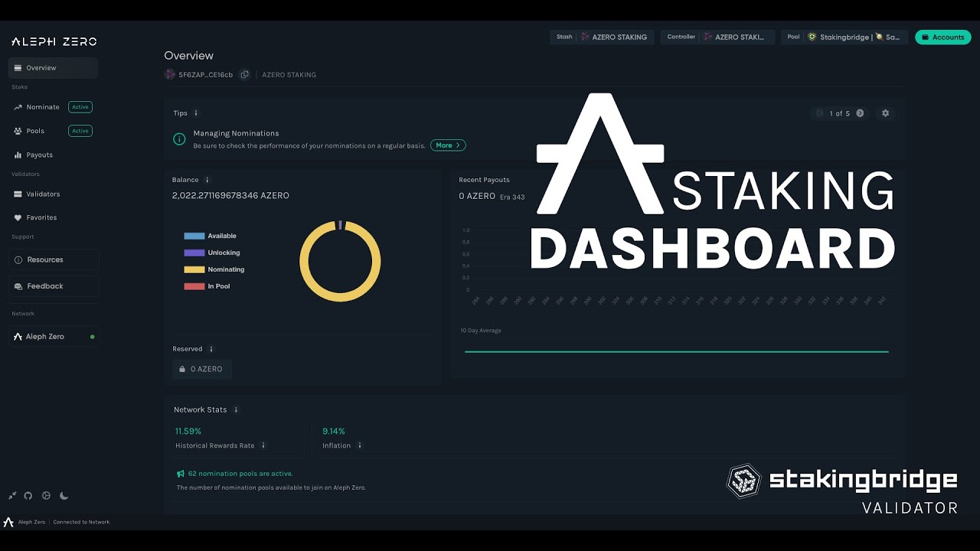This screenshot has width=980, height=551.
Task: Click the Aleph Zero logo in sidebar header
Action: tap(54, 41)
